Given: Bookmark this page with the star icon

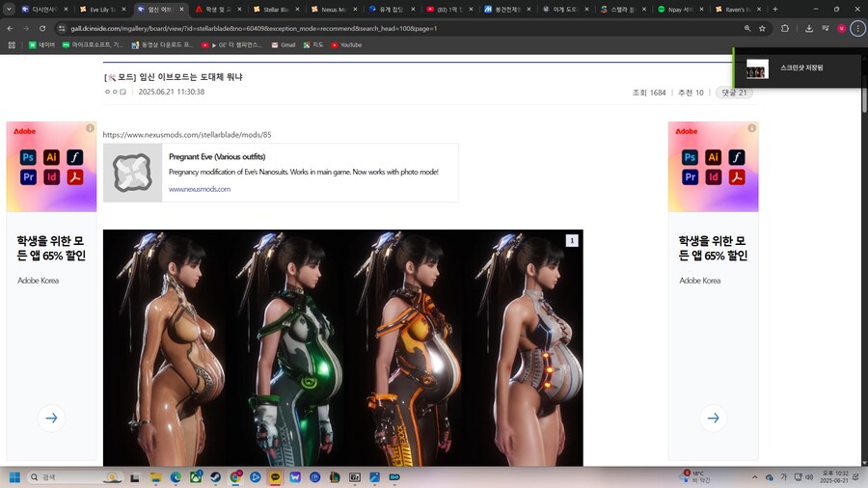Looking at the screenshot, I should tap(762, 28).
